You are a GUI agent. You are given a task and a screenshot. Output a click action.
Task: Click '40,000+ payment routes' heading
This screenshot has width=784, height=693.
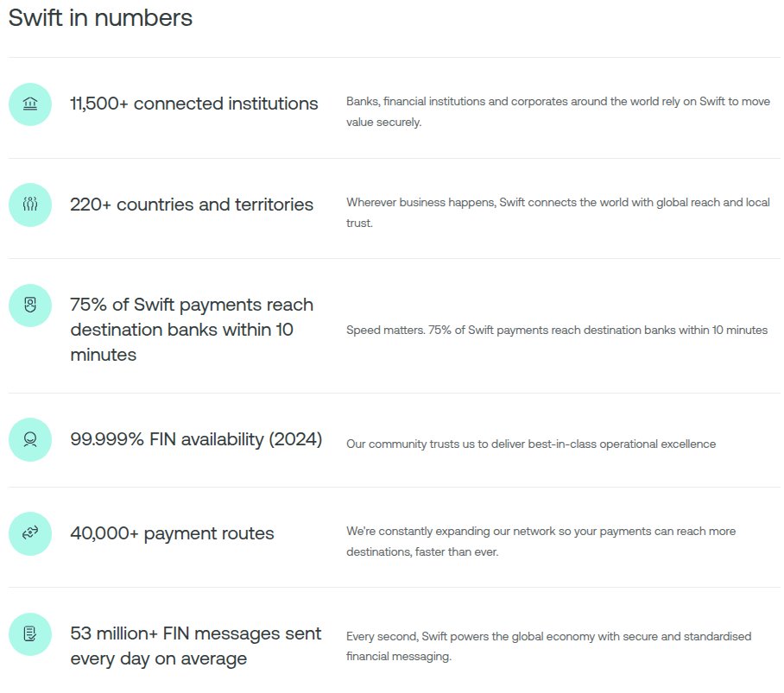click(x=172, y=533)
